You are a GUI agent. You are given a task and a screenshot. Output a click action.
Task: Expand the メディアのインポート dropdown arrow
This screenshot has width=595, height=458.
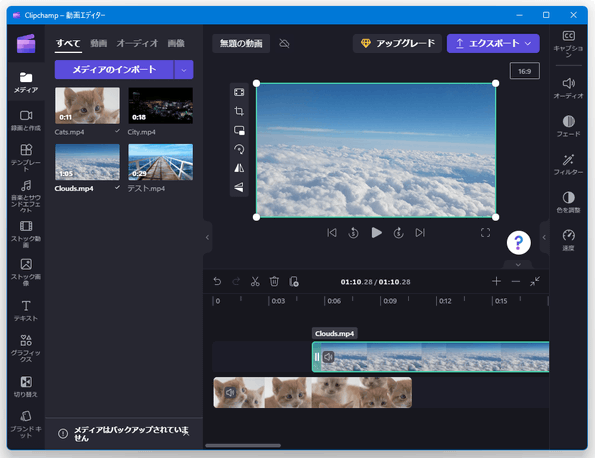tap(184, 70)
